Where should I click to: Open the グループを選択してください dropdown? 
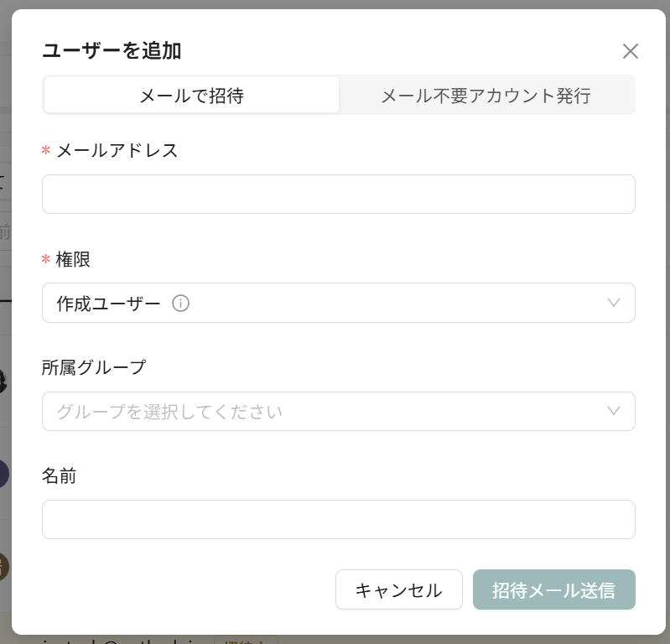(x=339, y=411)
